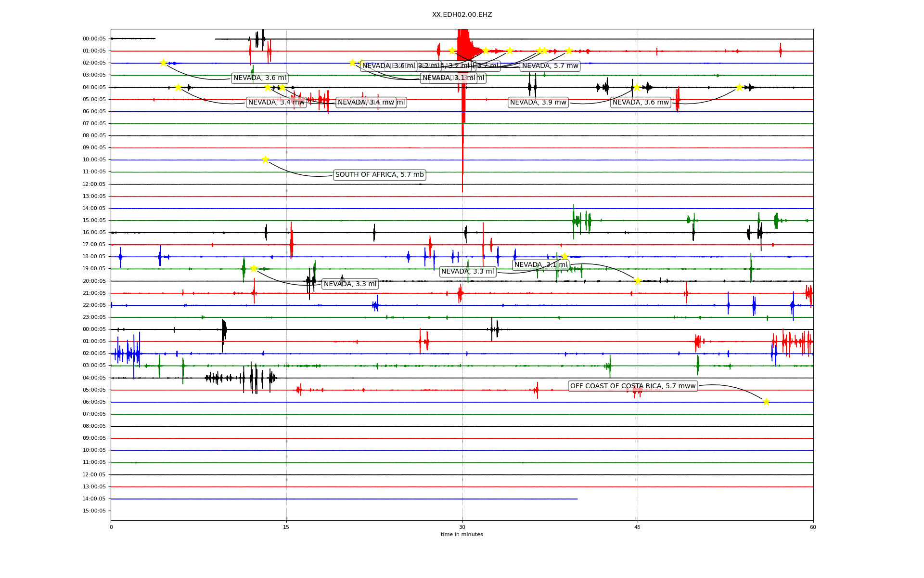Viewport: 924px width, 578px height.
Task: Click the 23:00:05 row time label
Action: coord(94,317)
